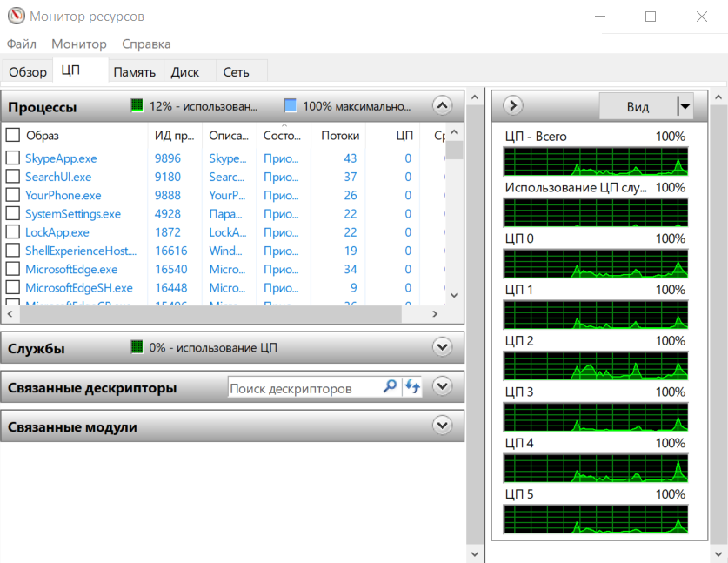Check the box for SkypeApp.exe

[12, 158]
